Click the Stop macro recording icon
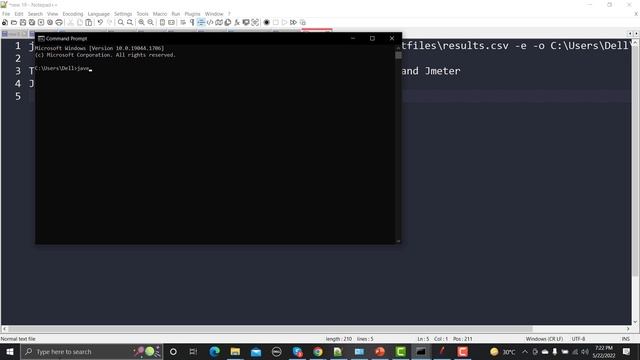The image size is (640, 360). [276, 22]
